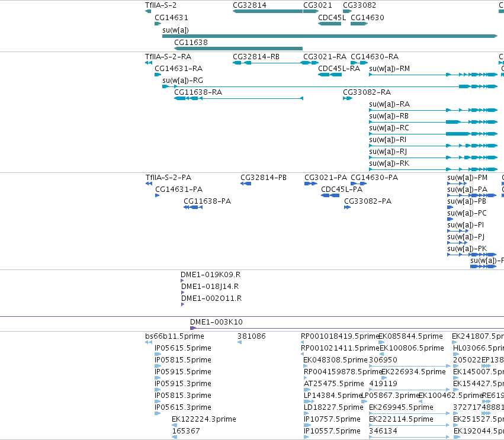Select EST LD18227.5prime

click(x=333, y=408)
